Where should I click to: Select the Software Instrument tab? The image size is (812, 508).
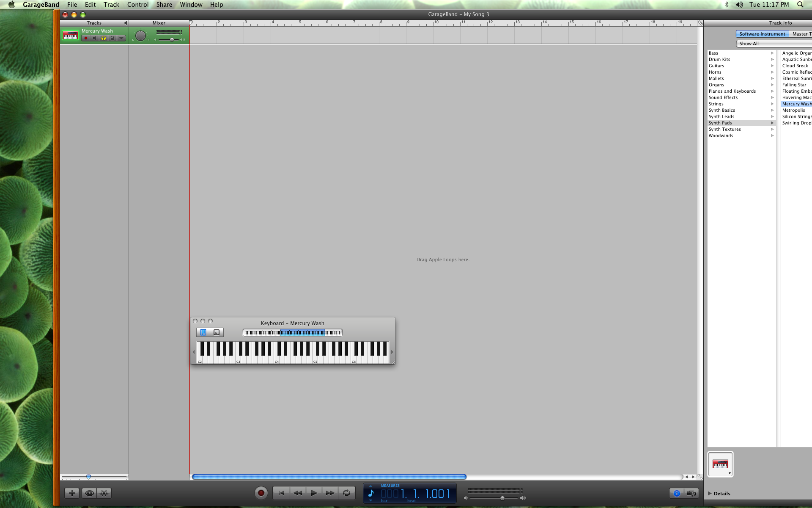pos(762,34)
